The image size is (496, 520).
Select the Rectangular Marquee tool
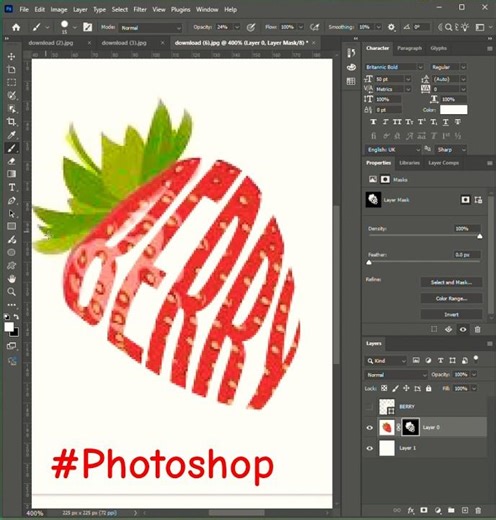[11, 82]
